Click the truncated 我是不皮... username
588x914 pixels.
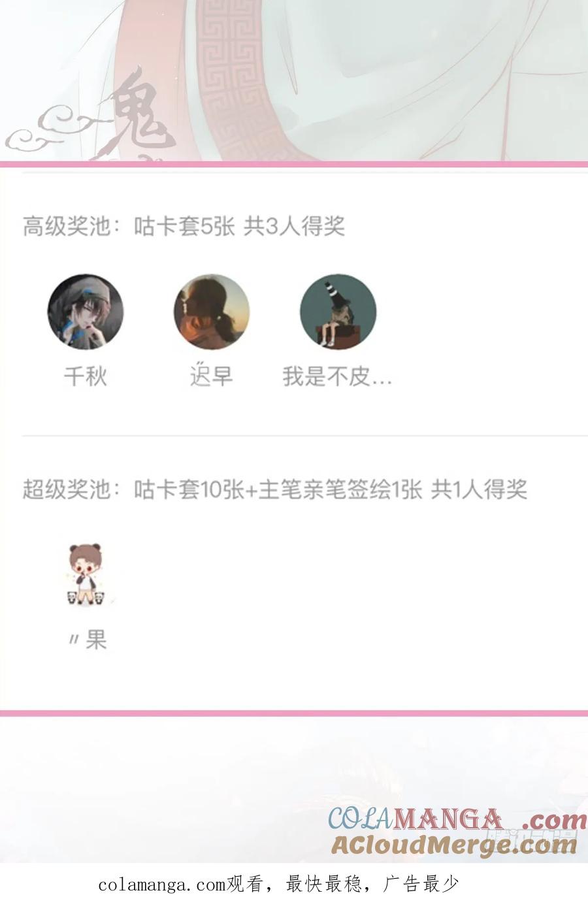click(x=337, y=376)
